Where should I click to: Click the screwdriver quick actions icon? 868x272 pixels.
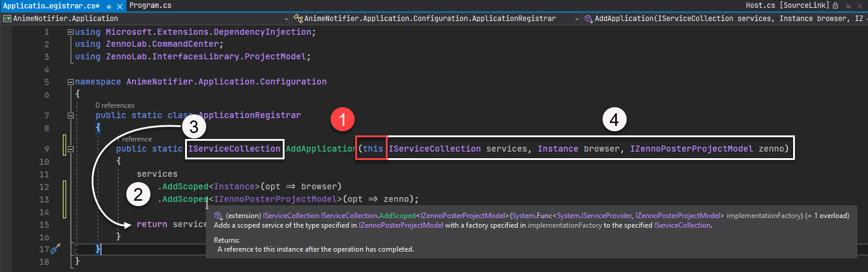coord(56,249)
